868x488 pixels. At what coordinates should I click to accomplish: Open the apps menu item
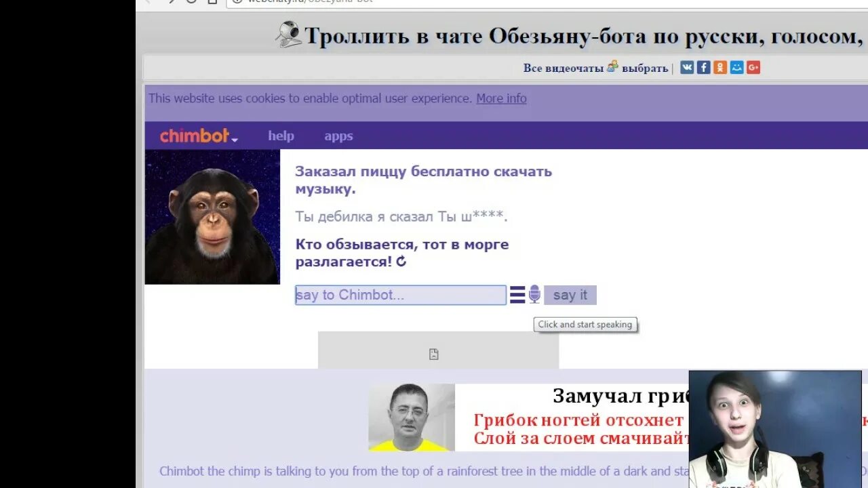click(338, 136)
